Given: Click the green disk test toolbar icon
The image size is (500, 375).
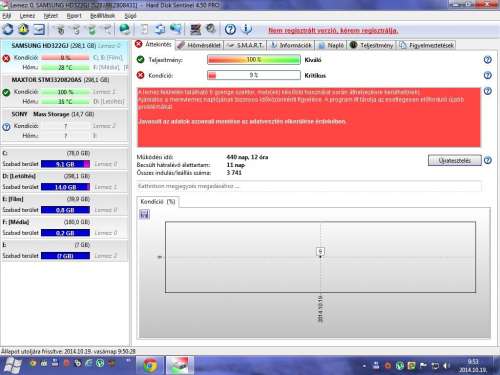Looking at the screenshot, I should [x=92, y=30].
